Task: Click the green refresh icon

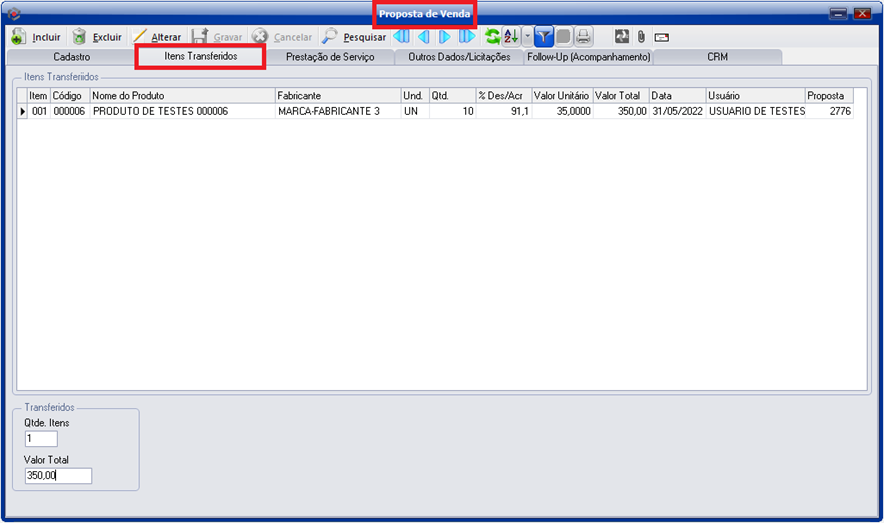Action: [x=492, y=37]
